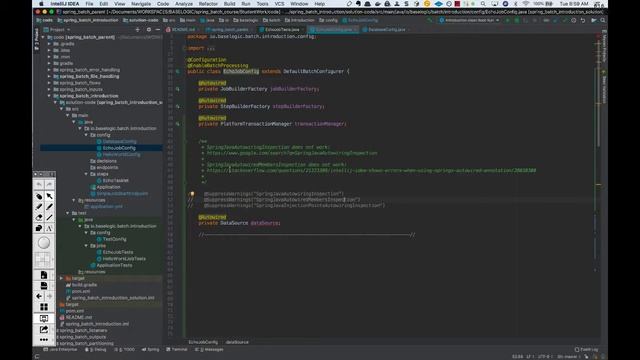
Task: Collapse the solution-code module node
Action: 56,102
